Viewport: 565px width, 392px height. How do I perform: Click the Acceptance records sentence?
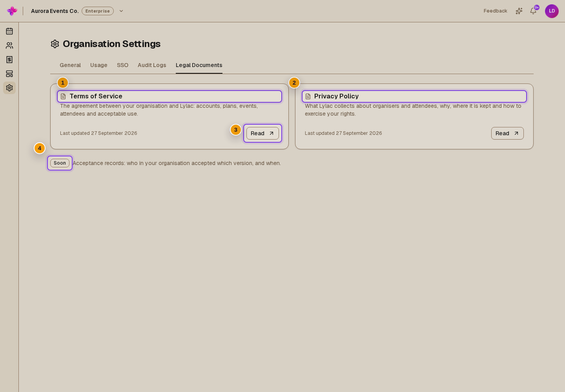click(177, 163)
